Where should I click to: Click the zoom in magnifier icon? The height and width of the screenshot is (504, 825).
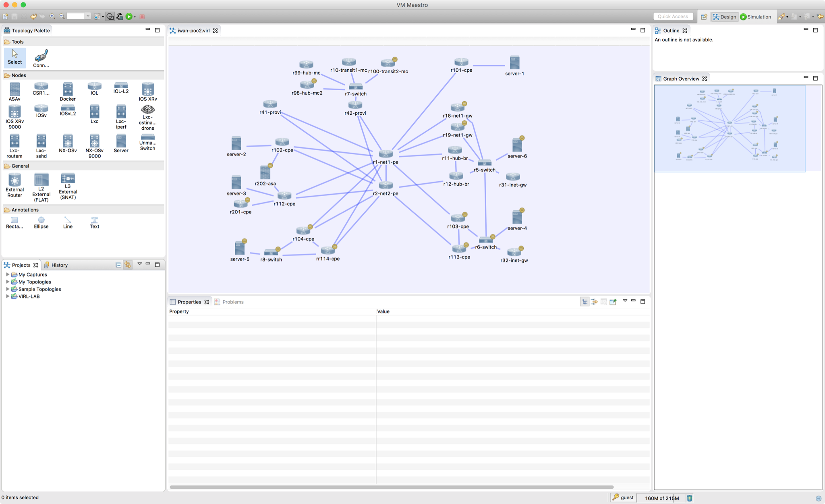tap(52, 17)
